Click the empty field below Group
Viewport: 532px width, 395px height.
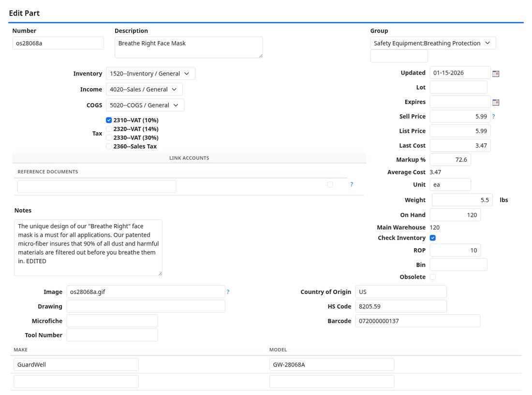click(x=399, y=56)
